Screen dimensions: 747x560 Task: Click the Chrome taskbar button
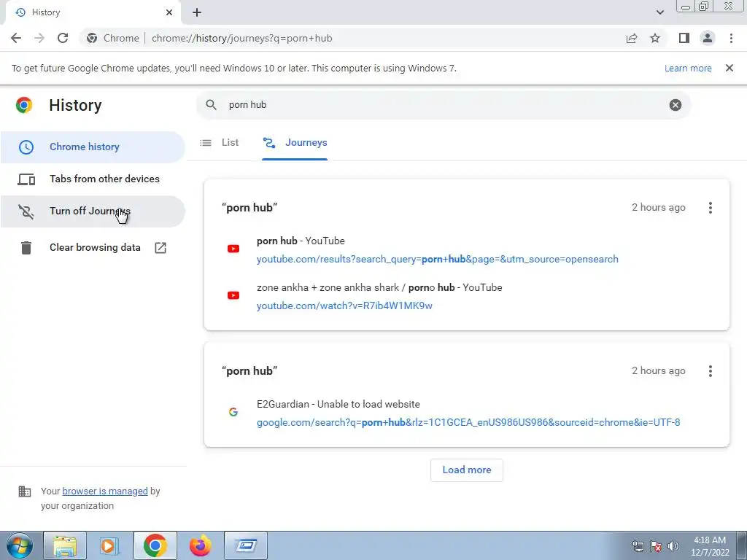coord(155,545)
